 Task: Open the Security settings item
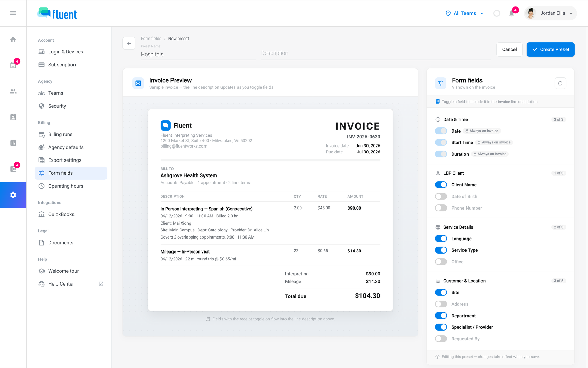pos(71,106)
